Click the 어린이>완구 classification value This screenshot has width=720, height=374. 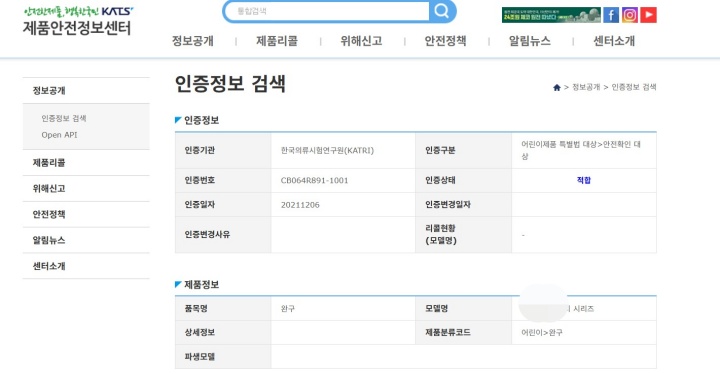542,332
